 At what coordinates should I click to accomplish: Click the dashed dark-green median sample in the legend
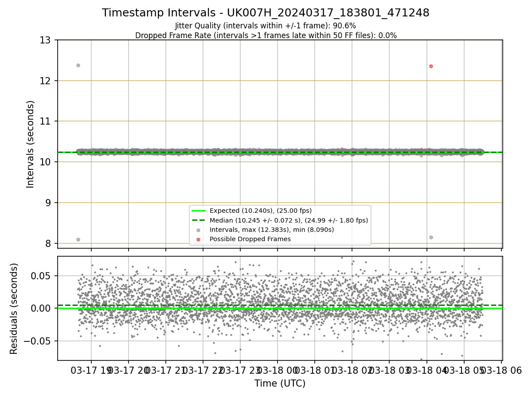pos(199,220)
